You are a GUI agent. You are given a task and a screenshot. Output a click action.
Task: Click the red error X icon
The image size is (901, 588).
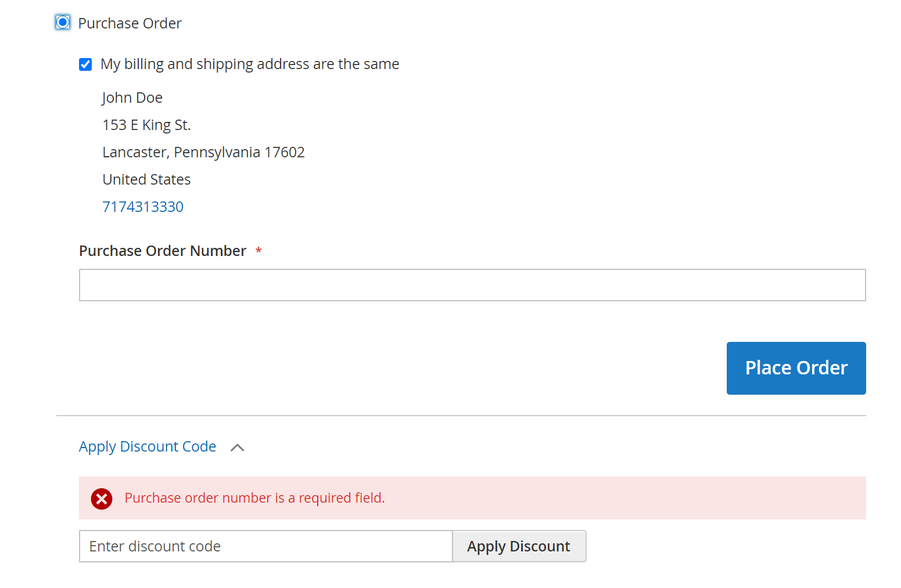(102, 499)
